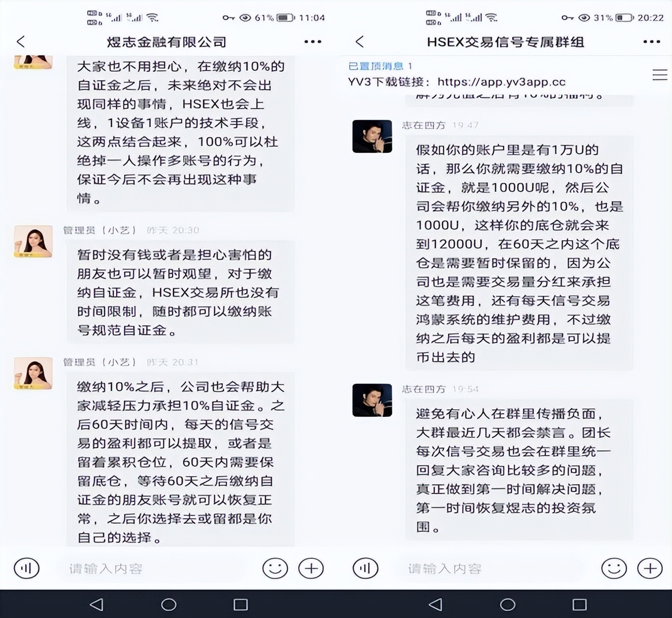Focus the left 请输入内容 message field
672x618 pixels.
pos(153,569)
